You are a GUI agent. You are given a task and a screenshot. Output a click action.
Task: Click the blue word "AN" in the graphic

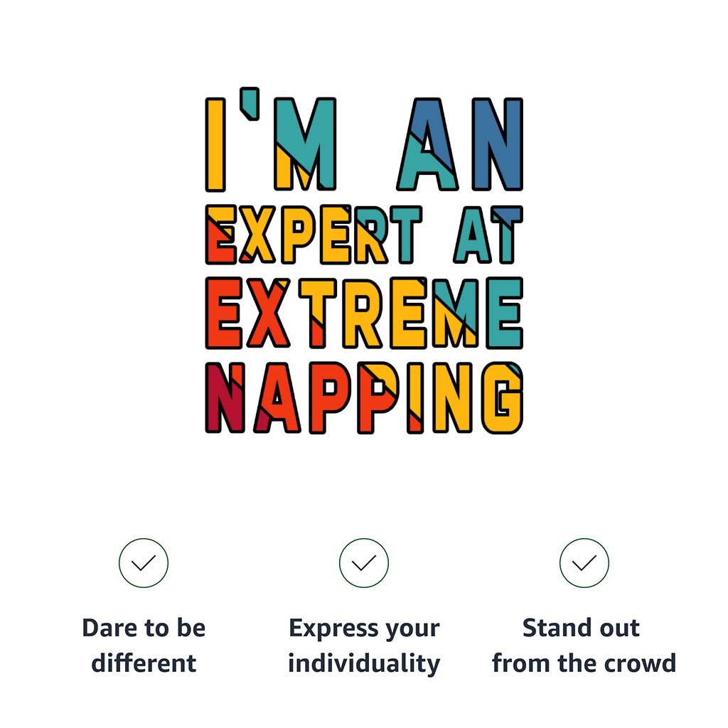click(x=461, y=145)
